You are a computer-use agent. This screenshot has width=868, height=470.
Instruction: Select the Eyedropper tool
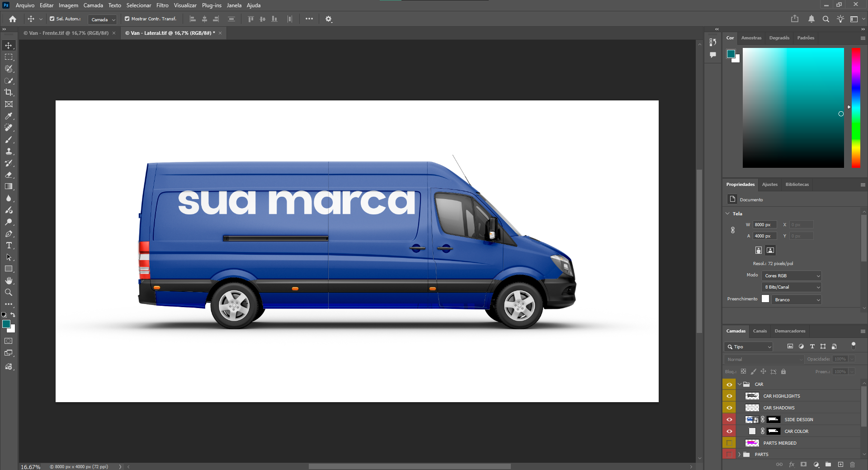[x=9, y=116]
